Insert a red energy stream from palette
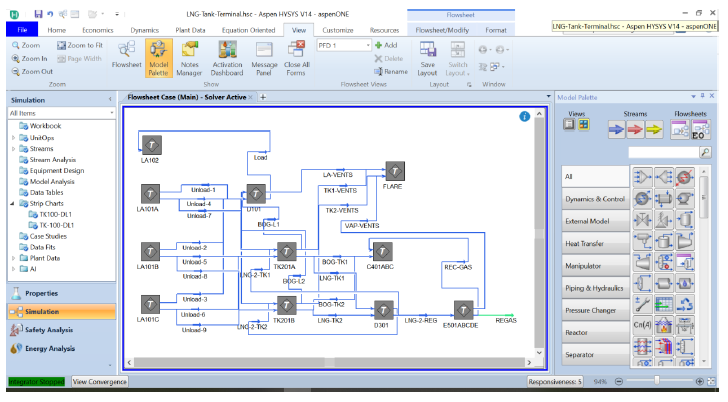This screenshot has height=402, width=728. pos(635,130)
